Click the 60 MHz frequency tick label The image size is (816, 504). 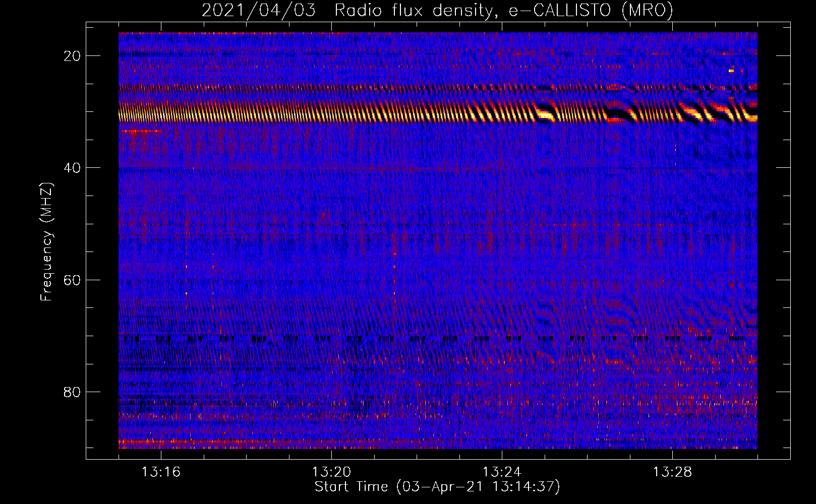72,280
